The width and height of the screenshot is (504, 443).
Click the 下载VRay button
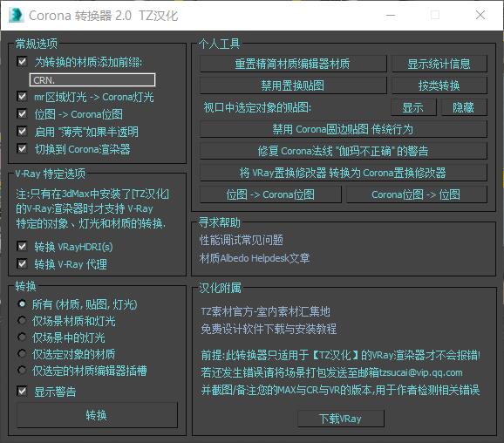coord(341,419)
